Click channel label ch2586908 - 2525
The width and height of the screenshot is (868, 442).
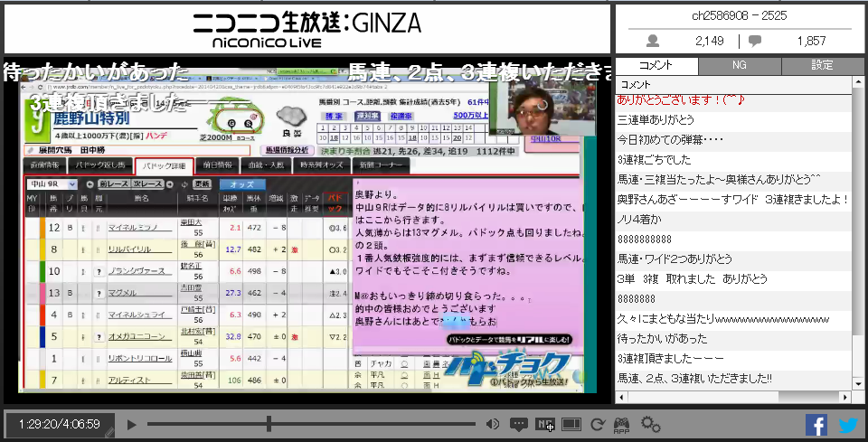(x=739, y=16)
